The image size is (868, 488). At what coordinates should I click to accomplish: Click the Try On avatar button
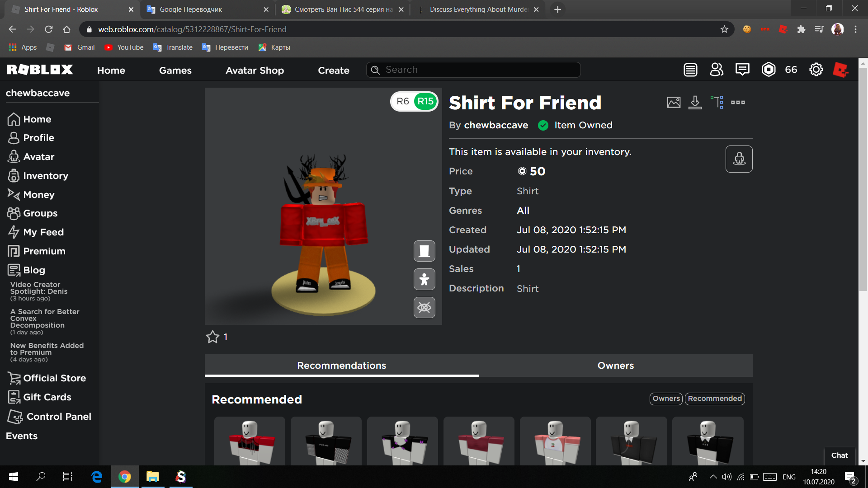pyautogui.click(x=739, y=159)
